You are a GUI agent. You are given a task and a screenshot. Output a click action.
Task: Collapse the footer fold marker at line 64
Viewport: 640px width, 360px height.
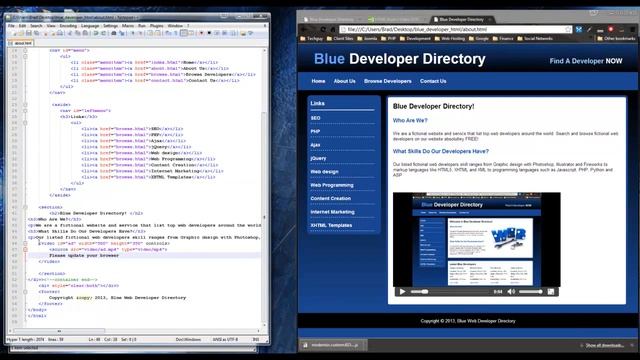[x=25, y=292]
